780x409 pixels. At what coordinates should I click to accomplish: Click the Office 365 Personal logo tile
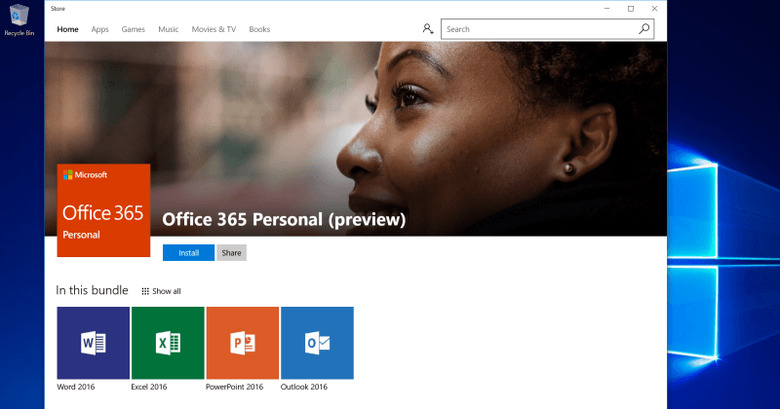(x=103, y=210)
